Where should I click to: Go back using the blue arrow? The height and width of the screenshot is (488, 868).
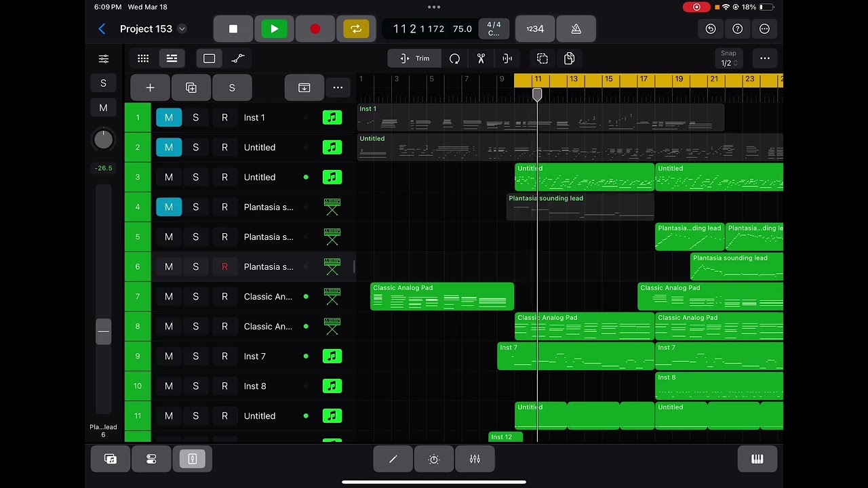[x=102, y=28]
